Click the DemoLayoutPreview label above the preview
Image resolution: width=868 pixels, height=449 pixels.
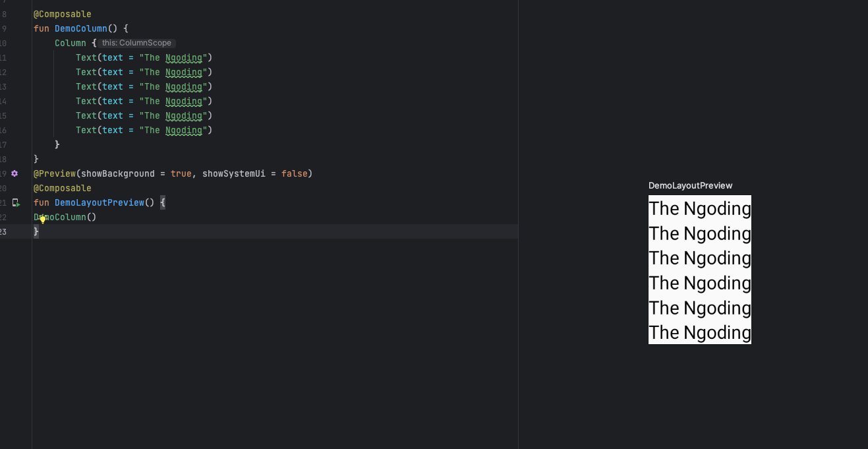(x=690, y=186)
